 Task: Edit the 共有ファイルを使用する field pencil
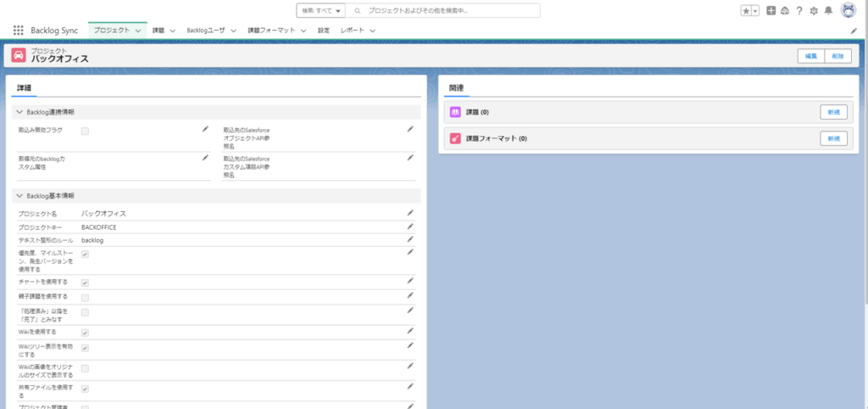(x=410, y=386)
